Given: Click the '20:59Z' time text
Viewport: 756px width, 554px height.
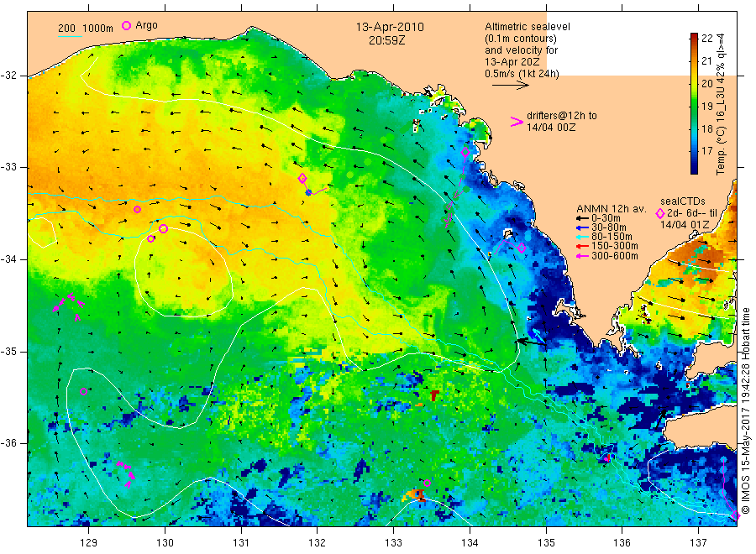Looking at the screenshot, I should point(386,40).
